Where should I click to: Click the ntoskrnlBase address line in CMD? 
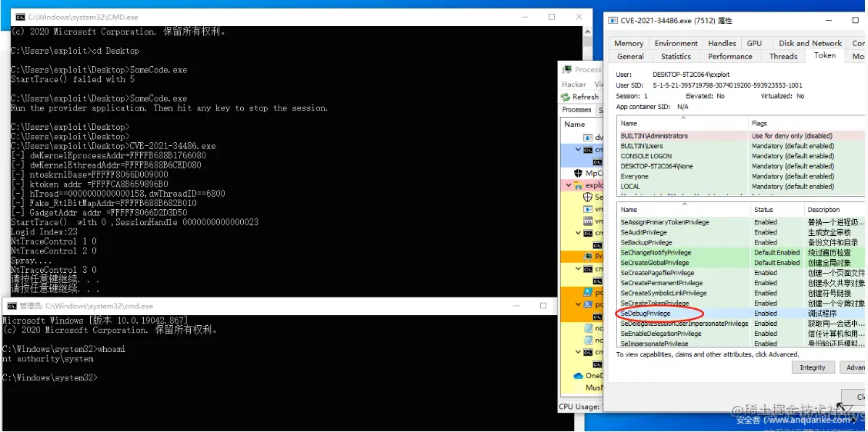pos(89,174)
